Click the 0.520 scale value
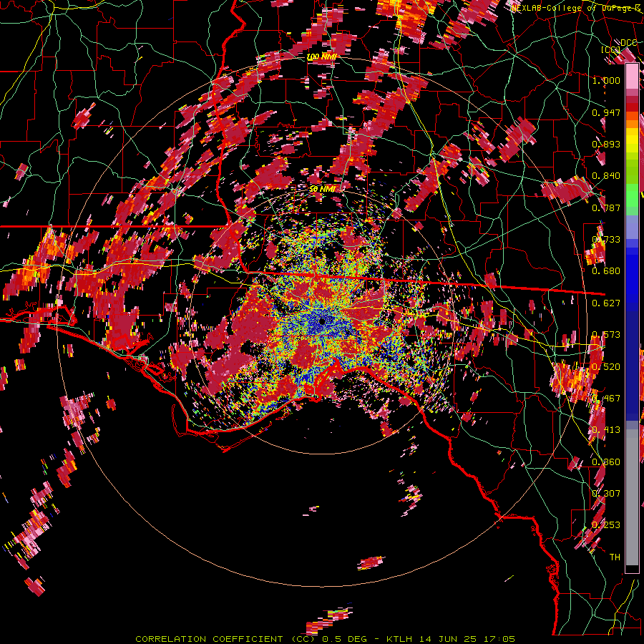Viewport: 644px width, 644px height. click(x=606, y=367)
